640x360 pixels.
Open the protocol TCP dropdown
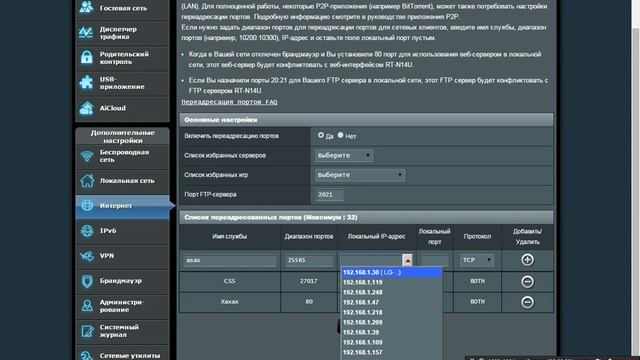click(x=477, y=260)
